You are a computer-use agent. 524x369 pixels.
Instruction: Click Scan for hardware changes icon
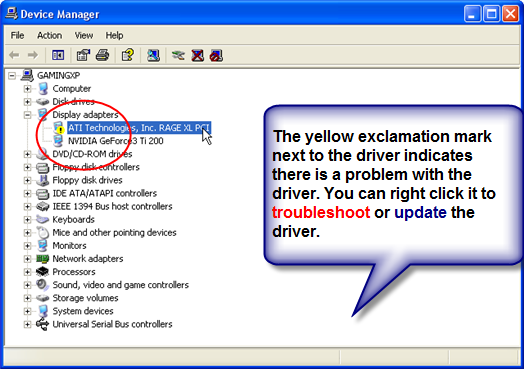[x=153, y=55]
